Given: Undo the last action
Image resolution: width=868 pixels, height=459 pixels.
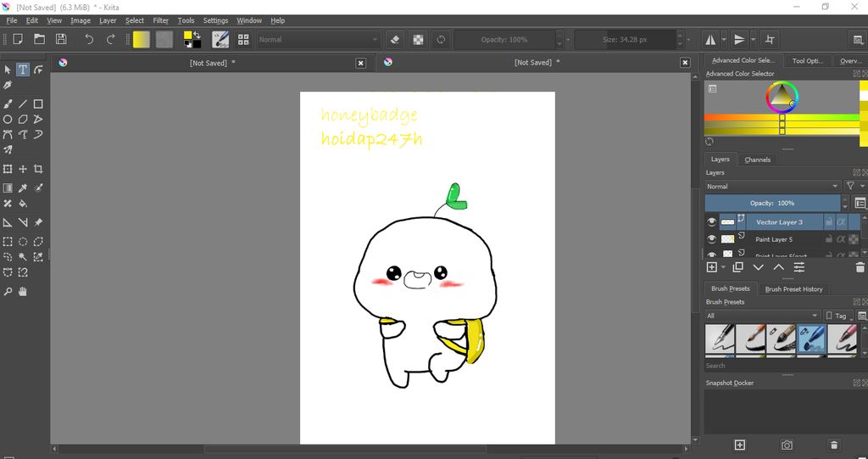Looking at the screenshot, I should tap(88, 39).
